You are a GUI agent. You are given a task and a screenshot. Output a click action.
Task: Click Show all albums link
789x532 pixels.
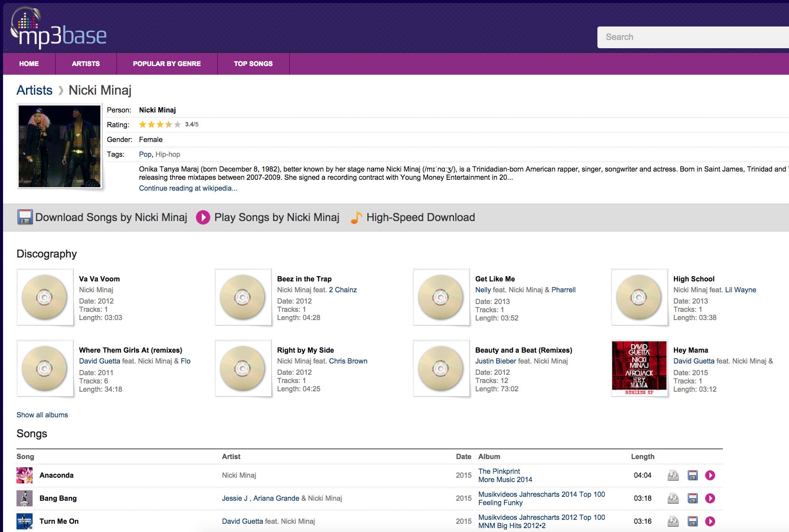click(x=42, y=415)
